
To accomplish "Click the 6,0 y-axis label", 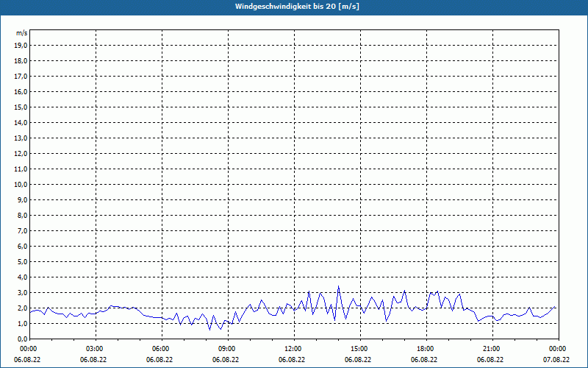I will [x=23, y=247].
